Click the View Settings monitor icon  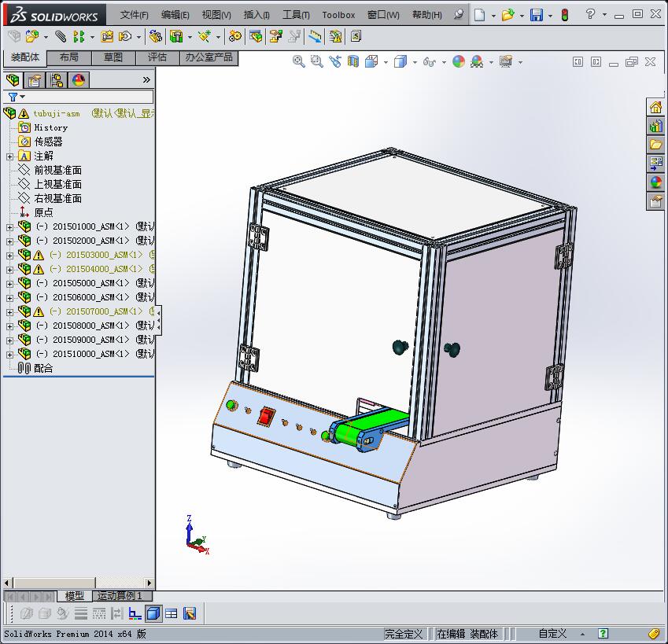pyautogui.click(x=506, y=61)
